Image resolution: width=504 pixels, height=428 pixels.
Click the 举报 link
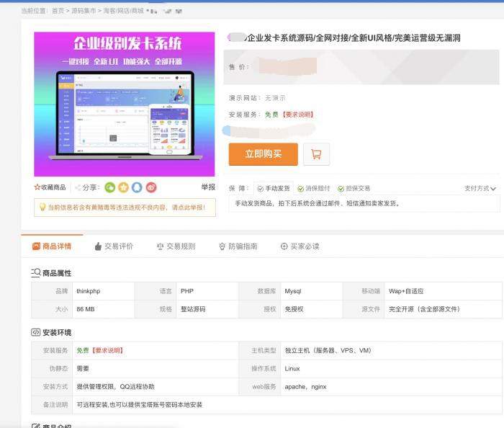pyautogui.click(x=208, y=187)
